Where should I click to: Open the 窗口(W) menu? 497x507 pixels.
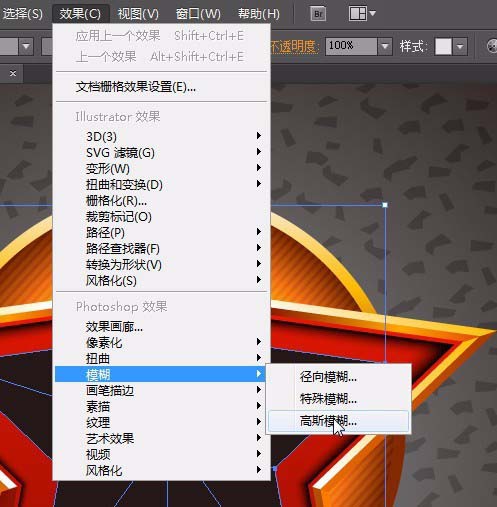(x=198, y=14)
